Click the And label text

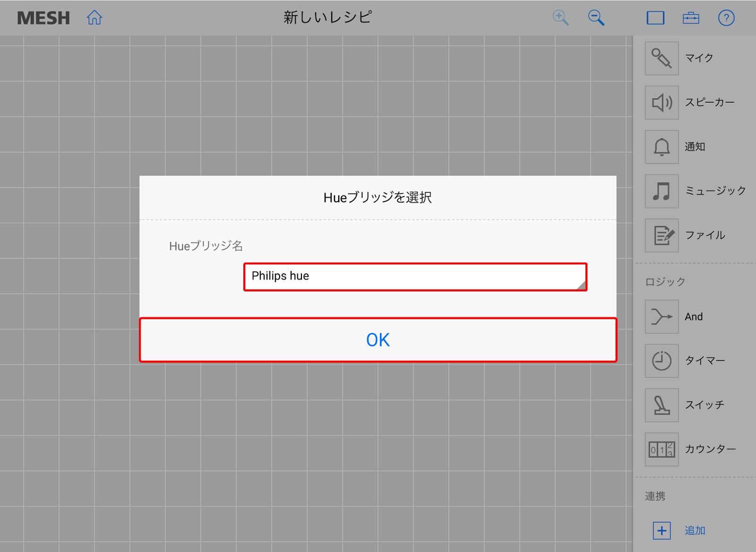point(694,316)
